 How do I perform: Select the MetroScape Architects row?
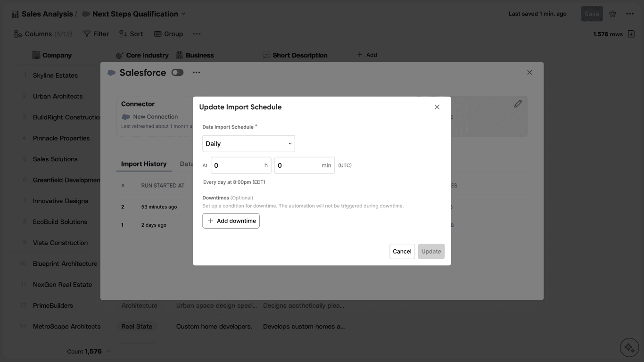(66, 326)
